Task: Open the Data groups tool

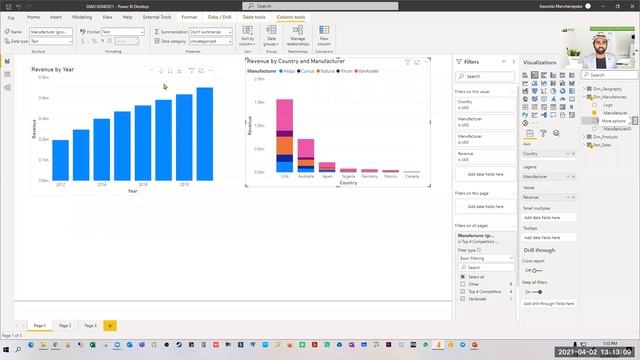Action: pos(271,36)
